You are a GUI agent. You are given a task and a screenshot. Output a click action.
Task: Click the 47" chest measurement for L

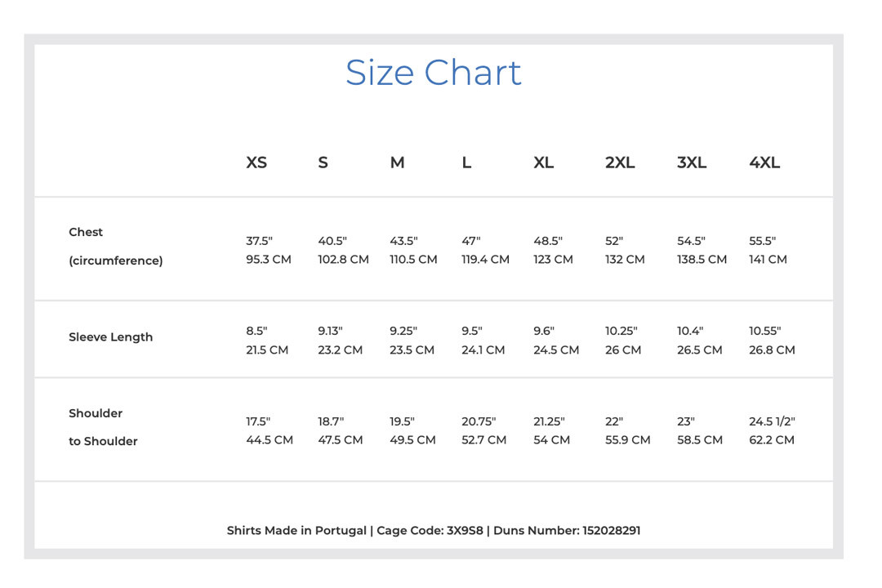(471, 241)
